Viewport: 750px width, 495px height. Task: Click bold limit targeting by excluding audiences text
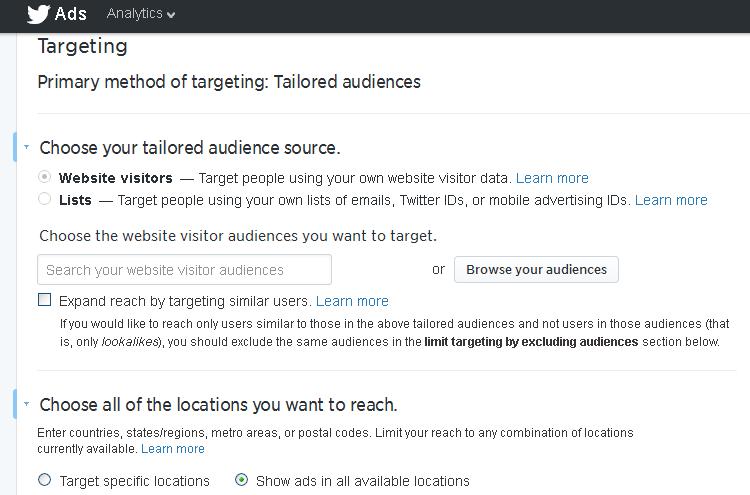pyautogui.click(x=531, y=342)
